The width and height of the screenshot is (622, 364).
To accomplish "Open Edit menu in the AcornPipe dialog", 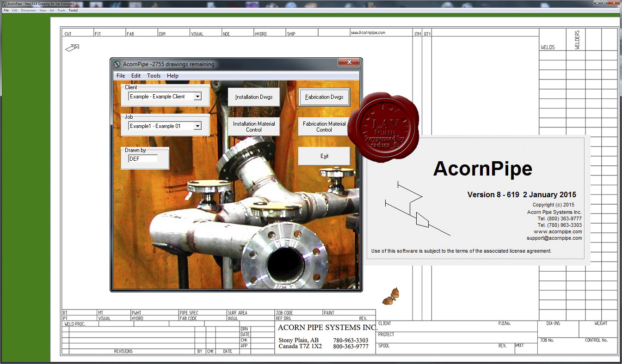I will click(x=136, y=76).
